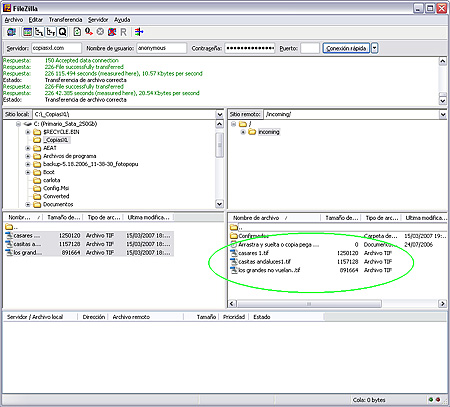Click the directory comparison/filter icon
This screenshot has height=407, width=450.
[139, 32]
